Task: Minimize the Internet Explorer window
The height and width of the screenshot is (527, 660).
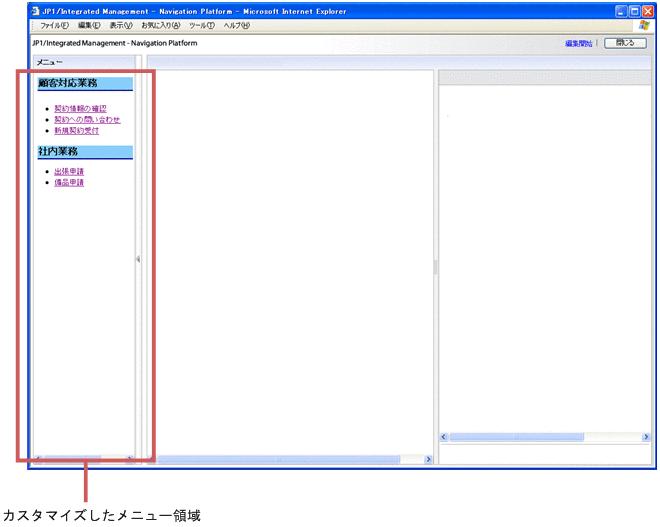Action: tap(621, 11)
